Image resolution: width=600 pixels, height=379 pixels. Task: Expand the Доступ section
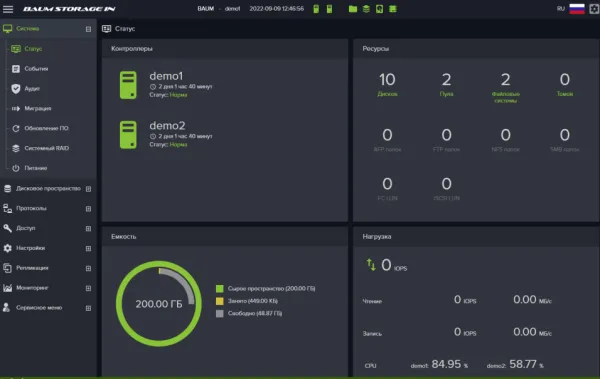click(x=88, y=229)
